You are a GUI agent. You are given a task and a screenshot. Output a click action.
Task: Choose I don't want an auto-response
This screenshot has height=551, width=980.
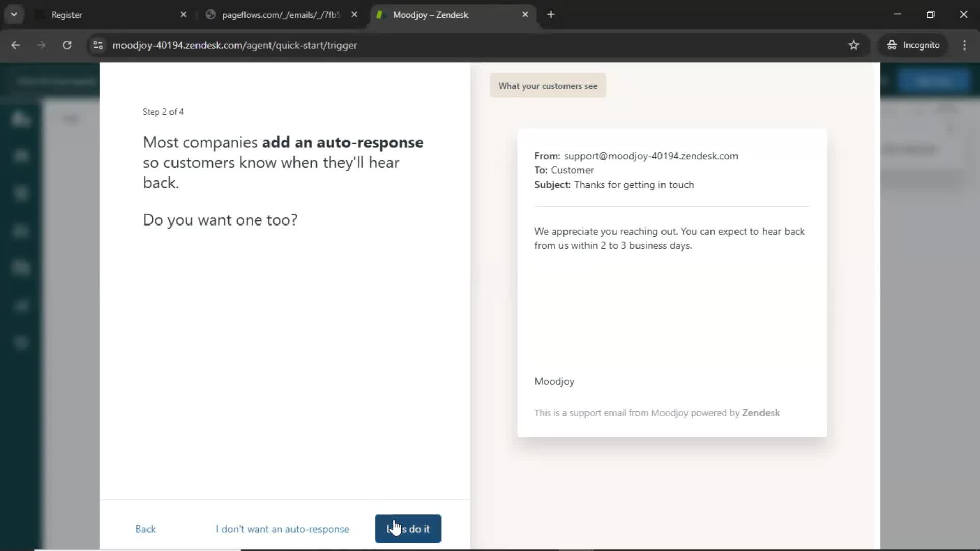tap(282, 529)
